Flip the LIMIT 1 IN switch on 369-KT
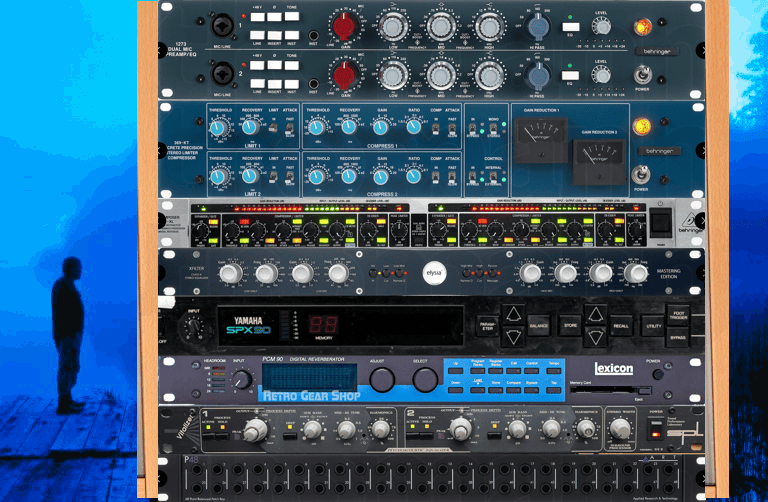 click(273, 128)
